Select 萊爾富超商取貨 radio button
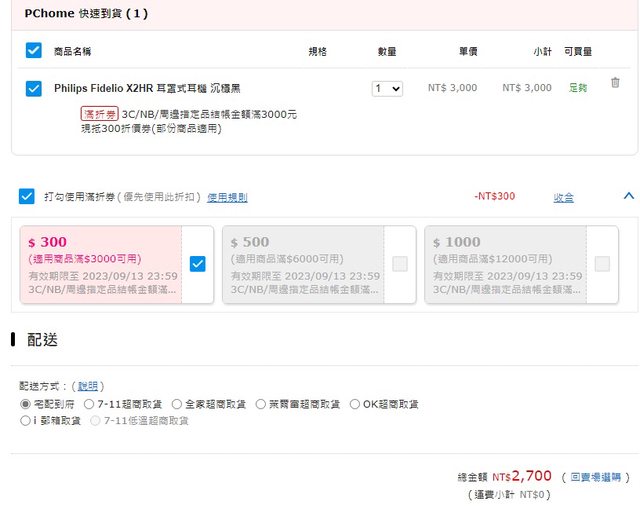This screenshot has height=527, width=640. click(260, 404)
